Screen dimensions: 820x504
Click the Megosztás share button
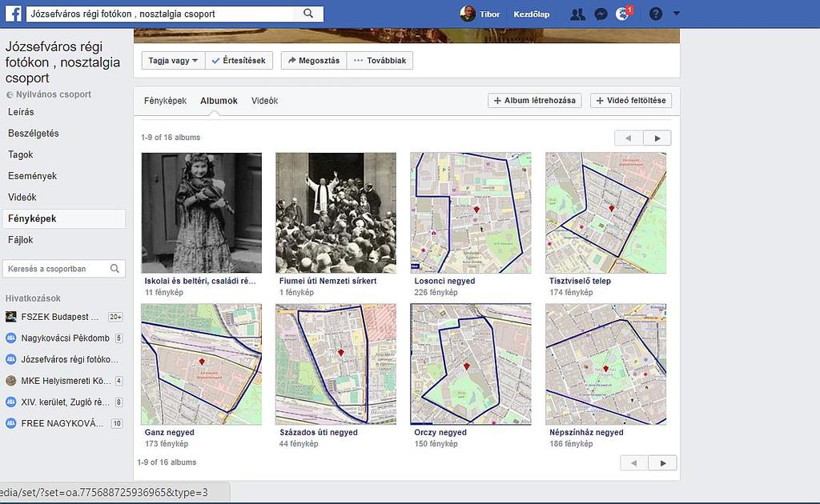[x=314, y=61]
